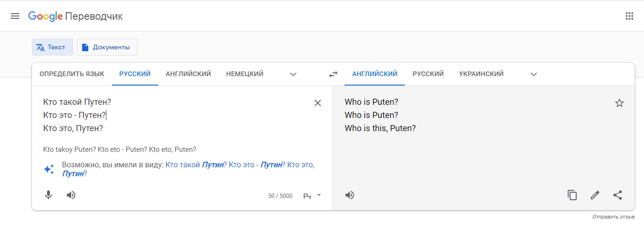
Task: Open input tools dropdown arrow
Action: pyautogui.click(x=319, y=195)
